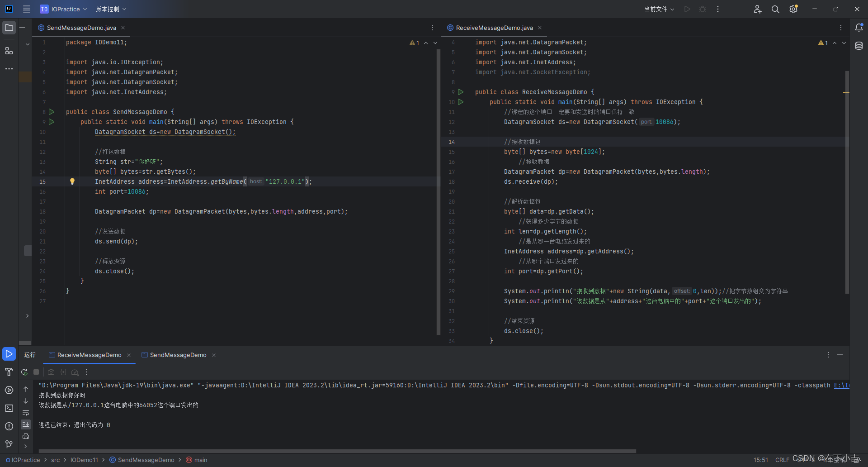The image size is (868, 467).
Task: Click the CRLF line separator indicator
Action: pos(782,460)
